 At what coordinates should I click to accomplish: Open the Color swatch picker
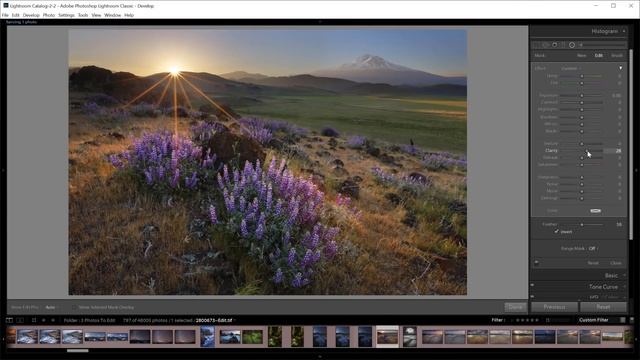click(x=596, y=211)
